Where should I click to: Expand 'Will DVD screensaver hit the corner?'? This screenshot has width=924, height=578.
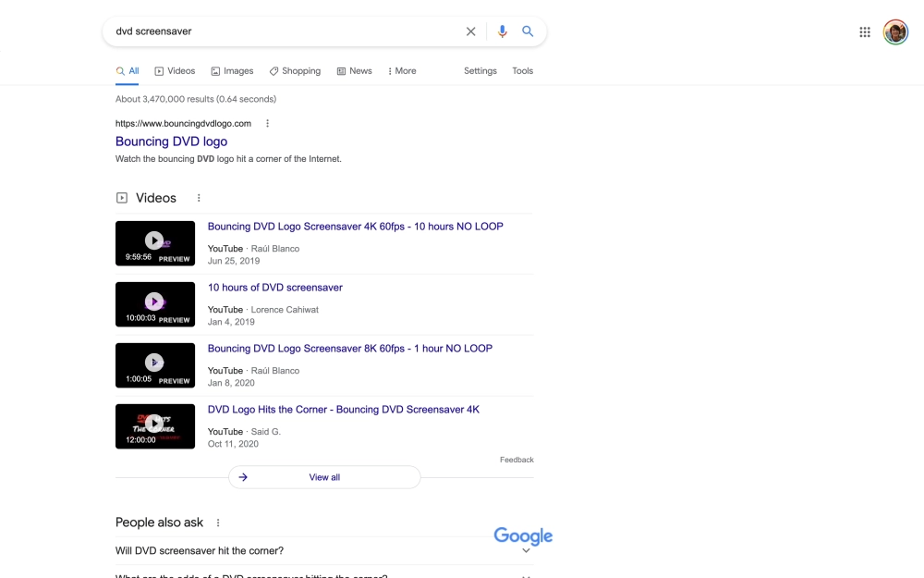coord(324,551)
